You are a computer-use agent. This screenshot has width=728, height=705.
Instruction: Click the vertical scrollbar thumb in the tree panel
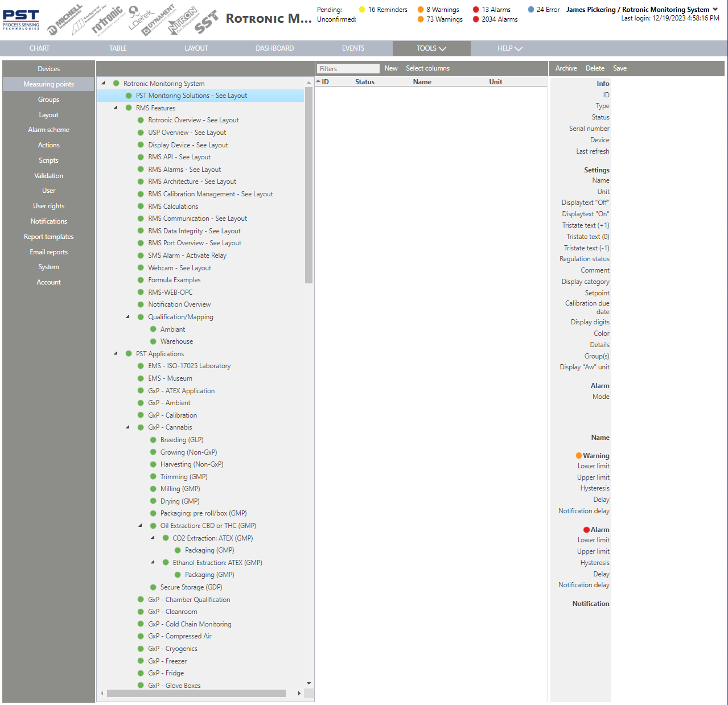[309, 185]
